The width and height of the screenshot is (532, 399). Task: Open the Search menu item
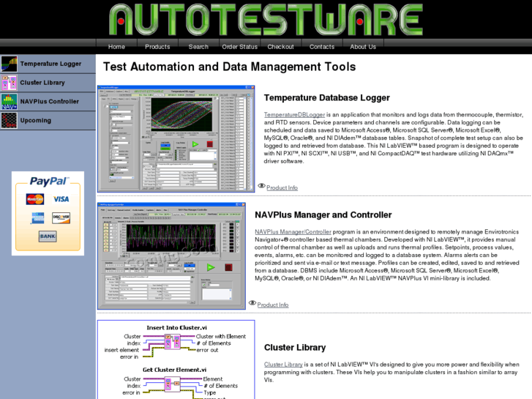[x=198, y=47]
